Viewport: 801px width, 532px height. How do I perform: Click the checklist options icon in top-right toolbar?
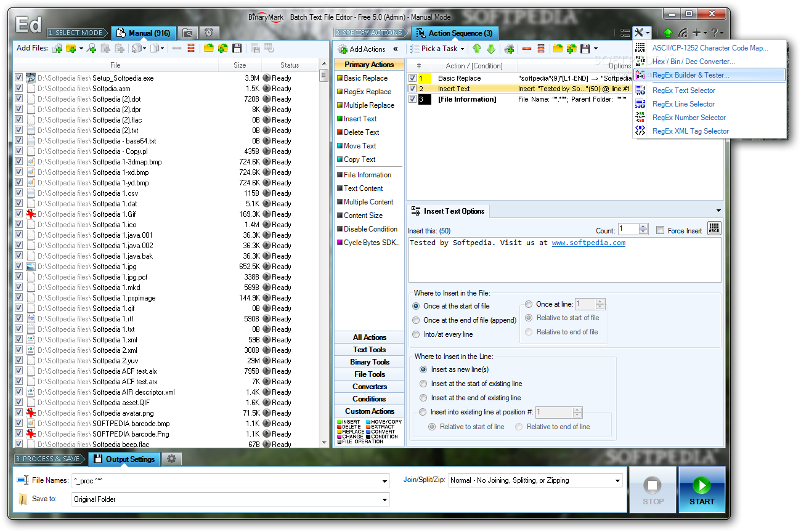(x=625, y=33)
